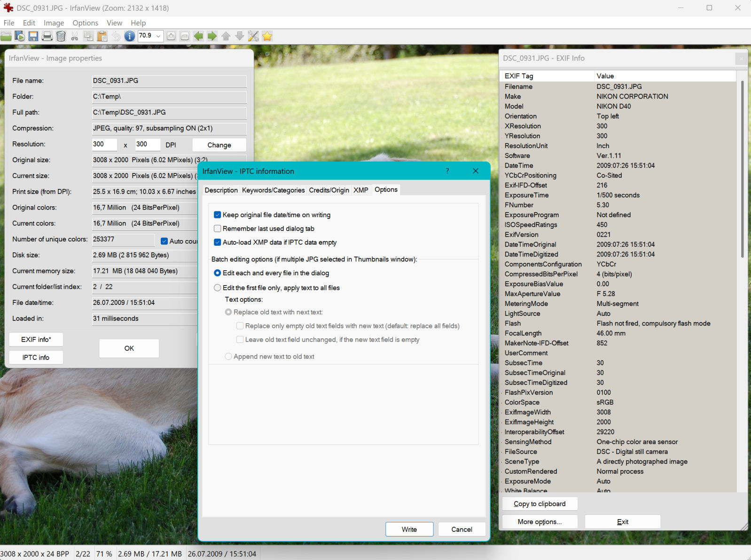Click the Delete file trash icon

point(61,36)
